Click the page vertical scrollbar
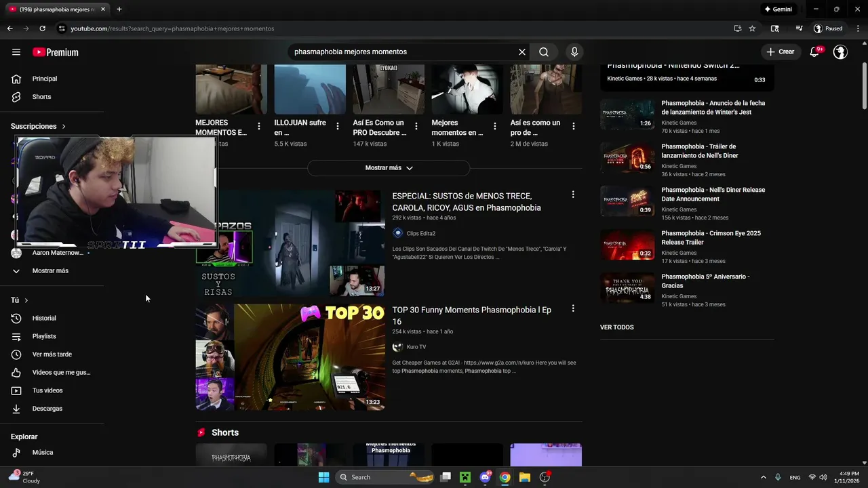 point(865,85)
